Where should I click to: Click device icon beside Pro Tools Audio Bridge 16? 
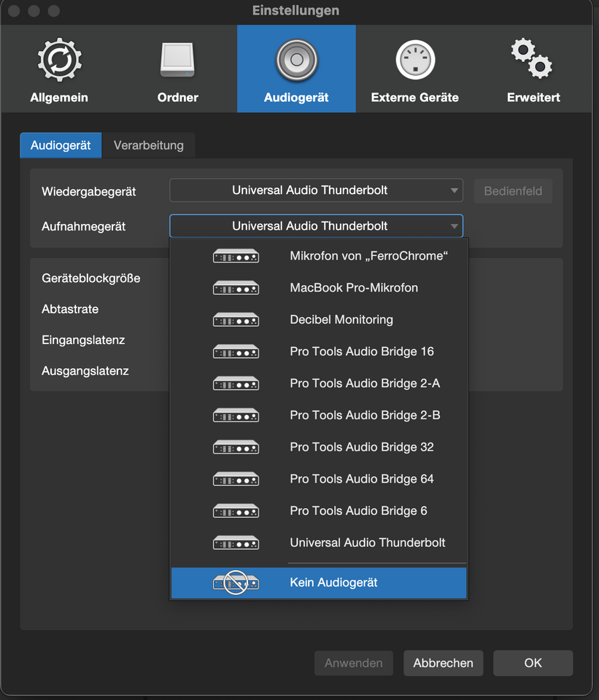click(236, 351)
